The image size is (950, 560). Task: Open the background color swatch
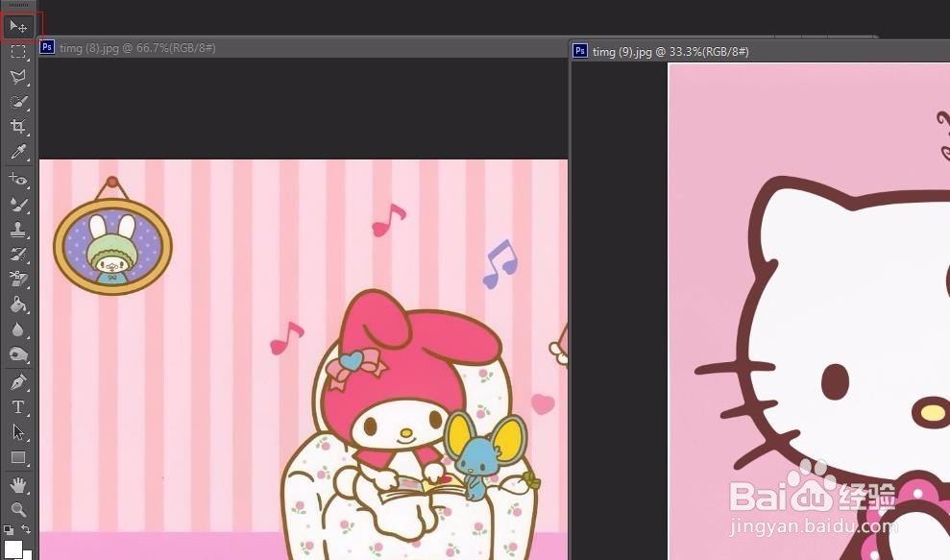click(28, 554)
